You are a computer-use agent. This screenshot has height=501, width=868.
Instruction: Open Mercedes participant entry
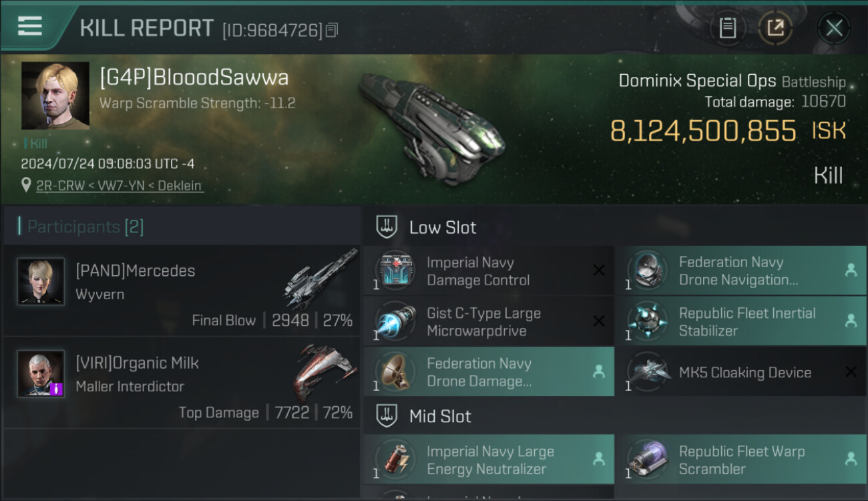[x=182, y=291]
